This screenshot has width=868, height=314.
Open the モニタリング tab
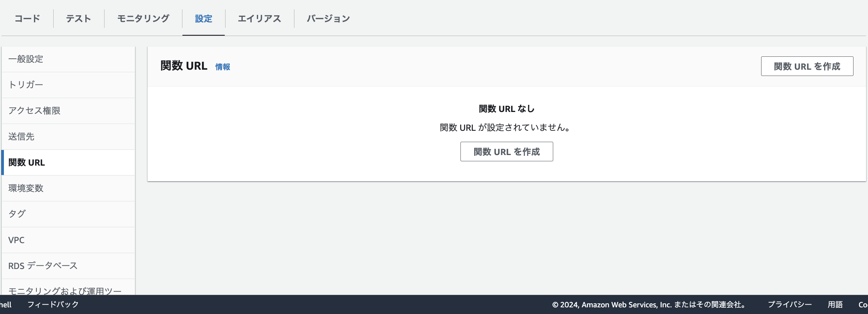click(x=143, y=18)
